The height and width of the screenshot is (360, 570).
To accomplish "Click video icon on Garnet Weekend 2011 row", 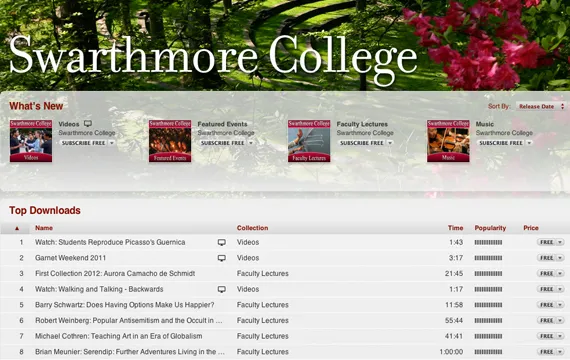I will point(221,258).
